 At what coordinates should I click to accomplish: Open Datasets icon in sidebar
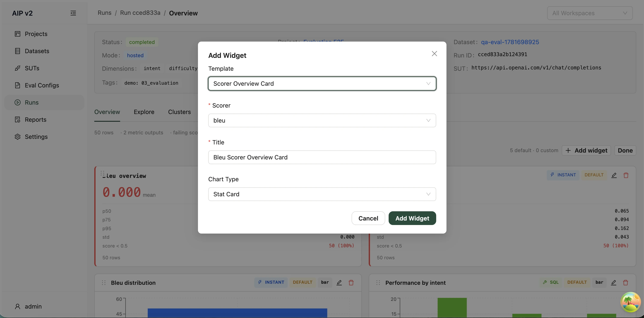18,51
